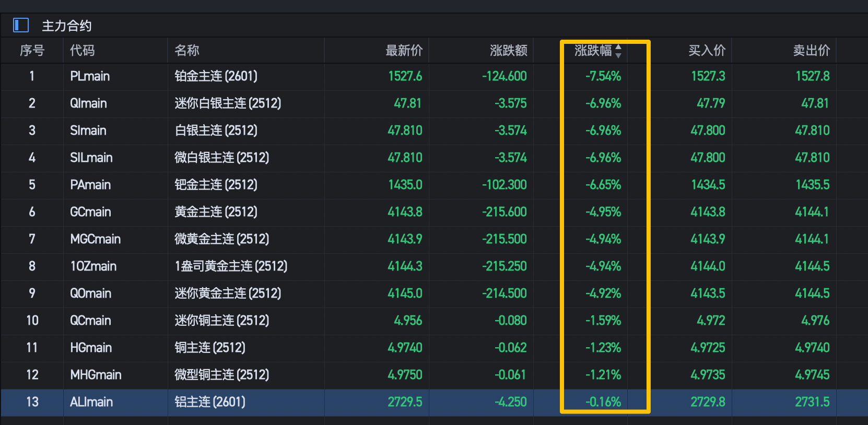The height and width of the screenshot is (425, 868).
Task: Sort by the 最新价 column header
Action: (404, 51)
